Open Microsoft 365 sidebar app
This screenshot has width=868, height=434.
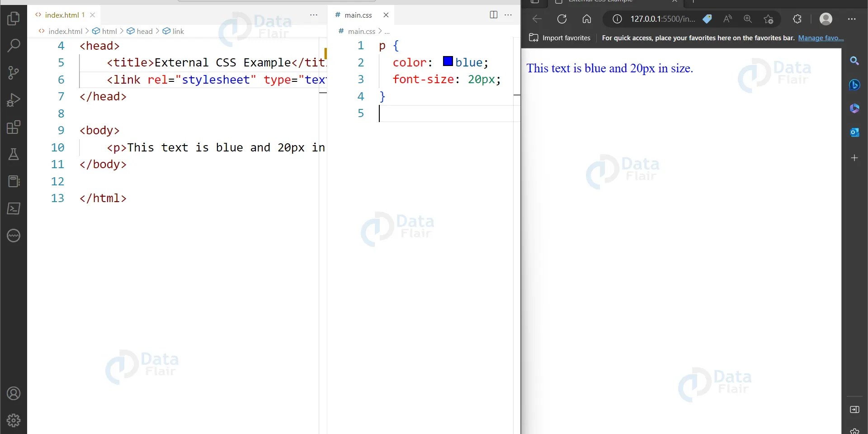click(854, 108)
